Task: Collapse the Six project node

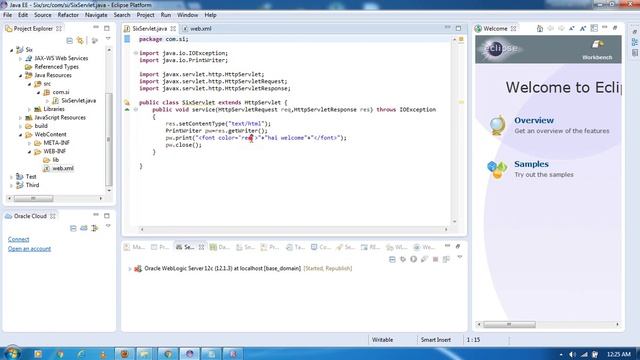Action: click(11, 50)
